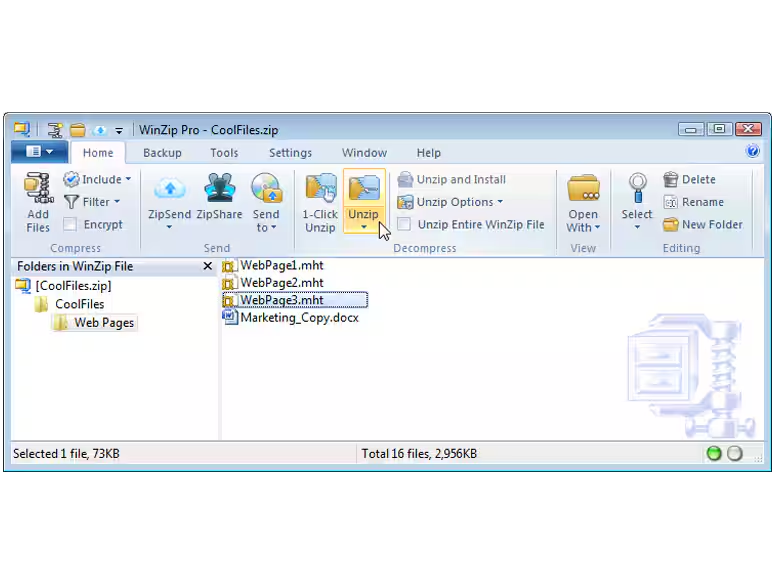Click the Unzip Options icon
This screenshot has width=775, height=583.
[x=405, y=202]
